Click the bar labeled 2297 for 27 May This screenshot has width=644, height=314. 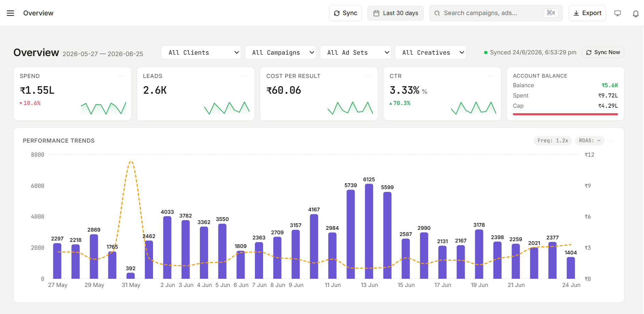coord(57,261)
